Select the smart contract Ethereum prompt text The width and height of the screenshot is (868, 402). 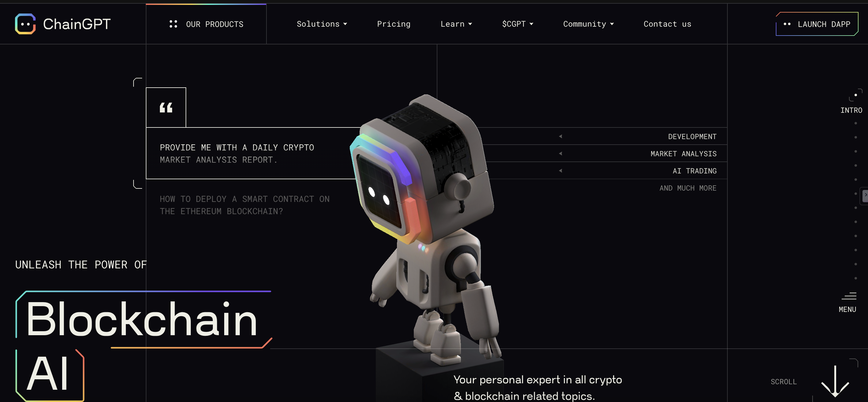point(245,205)
